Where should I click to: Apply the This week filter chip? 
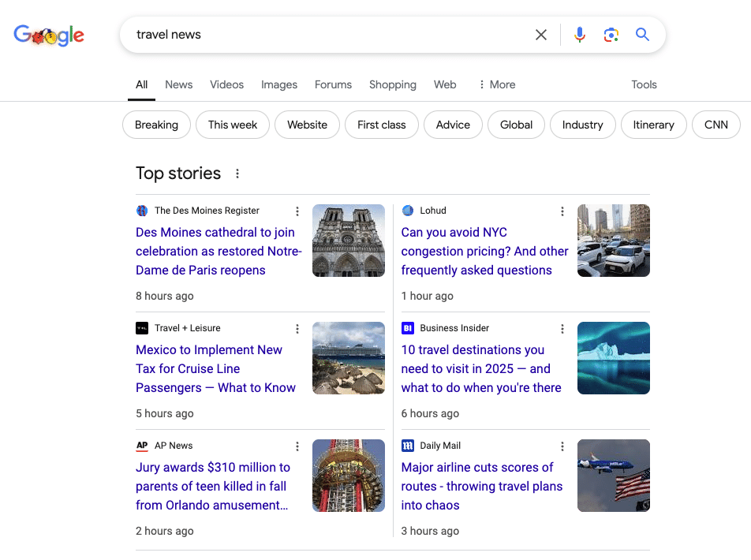[233, 125]
